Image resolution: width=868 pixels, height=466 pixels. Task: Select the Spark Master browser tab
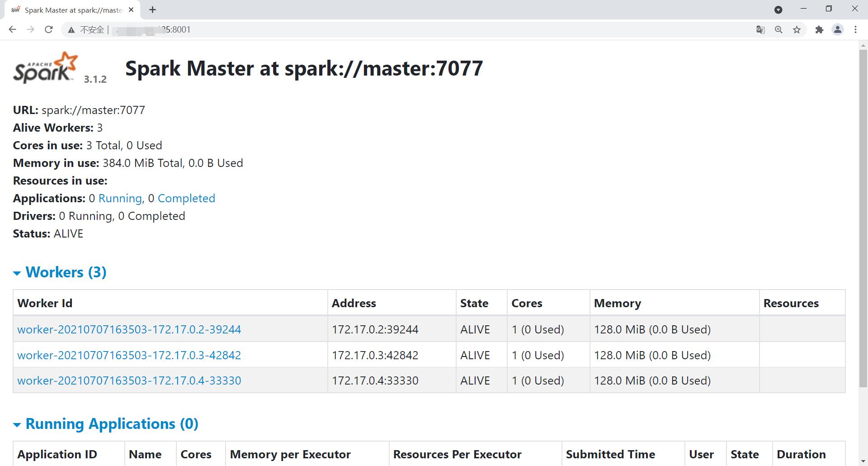(72, 10)
